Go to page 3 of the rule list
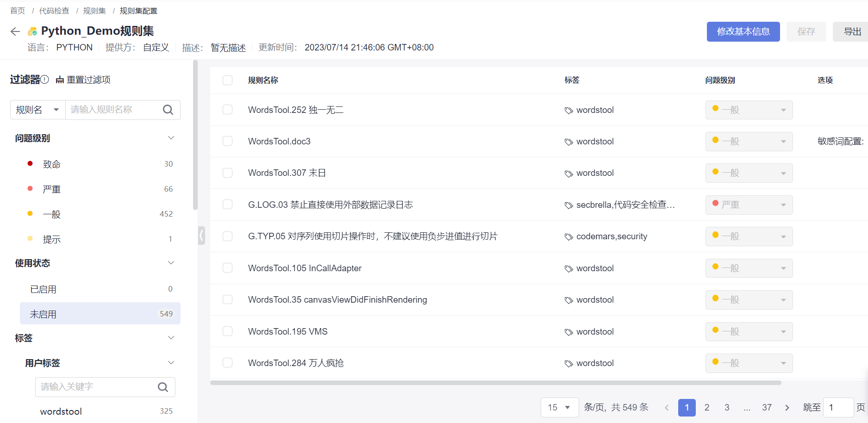 point(727,408)
